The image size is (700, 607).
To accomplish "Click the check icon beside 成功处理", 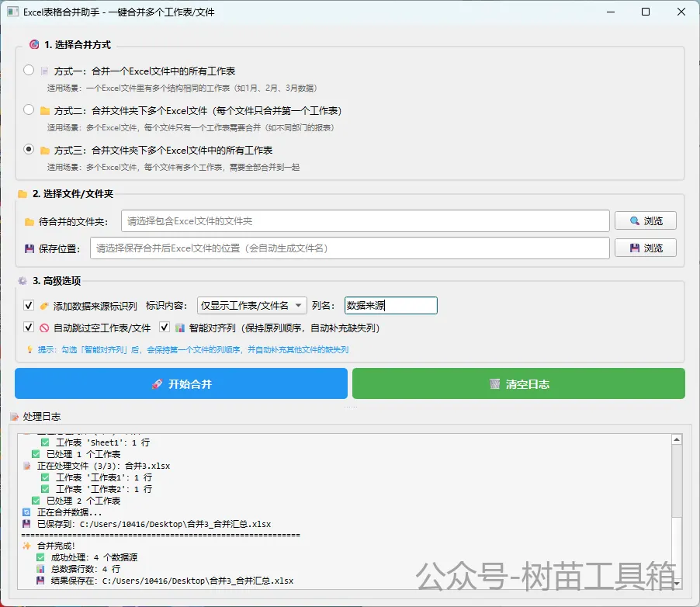I will [40, 557].
